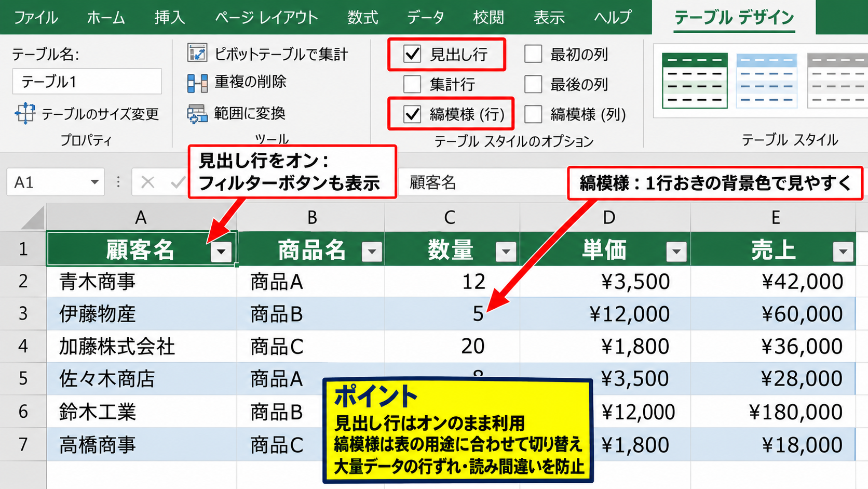Choose the blue table style swatch

coord(766,81)
